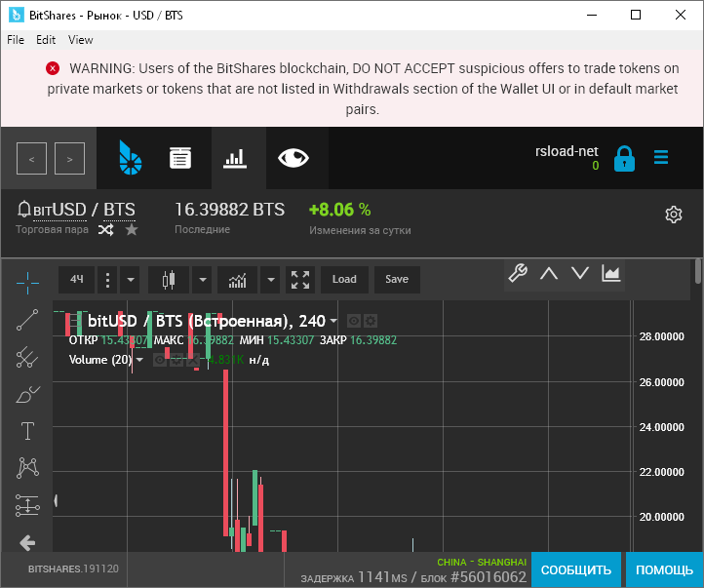This screenshot has height=588, width=704.
Task: Click the vertical scrollbar thumb at right
Action: coord(698,271)
